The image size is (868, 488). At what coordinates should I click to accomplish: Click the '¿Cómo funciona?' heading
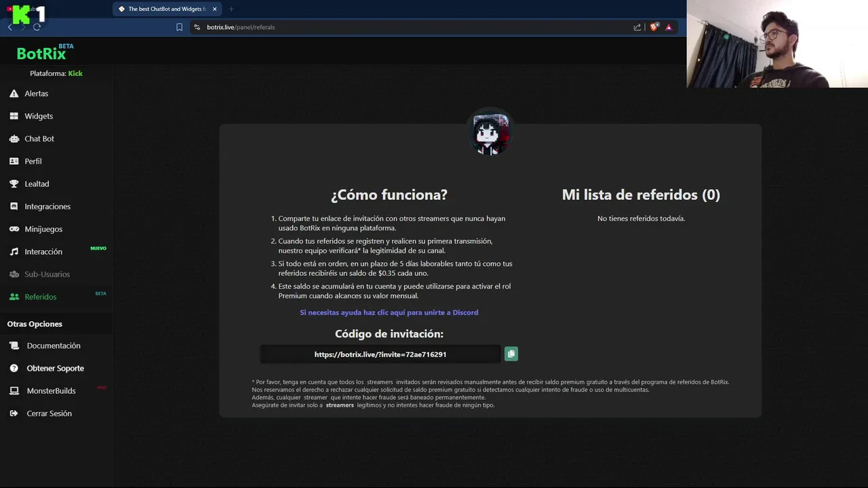tap(389, 195)
